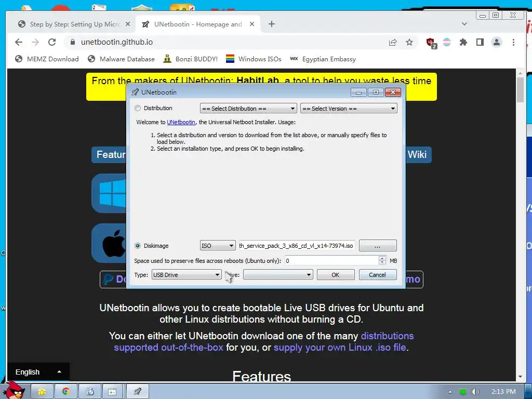Increase persistent space with up stepper arrow
The width and height of the screenshot is (532, 399).
point(382,258)
